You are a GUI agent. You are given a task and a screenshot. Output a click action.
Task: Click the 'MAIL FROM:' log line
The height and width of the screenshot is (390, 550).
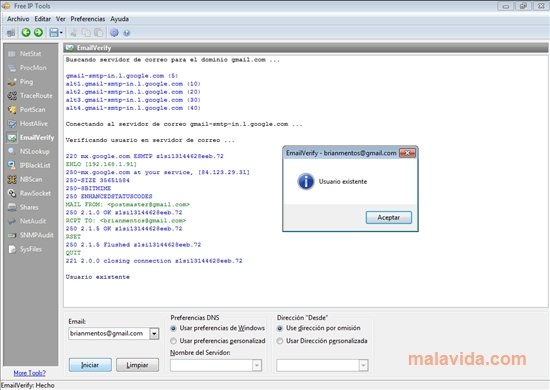point(128,204)
